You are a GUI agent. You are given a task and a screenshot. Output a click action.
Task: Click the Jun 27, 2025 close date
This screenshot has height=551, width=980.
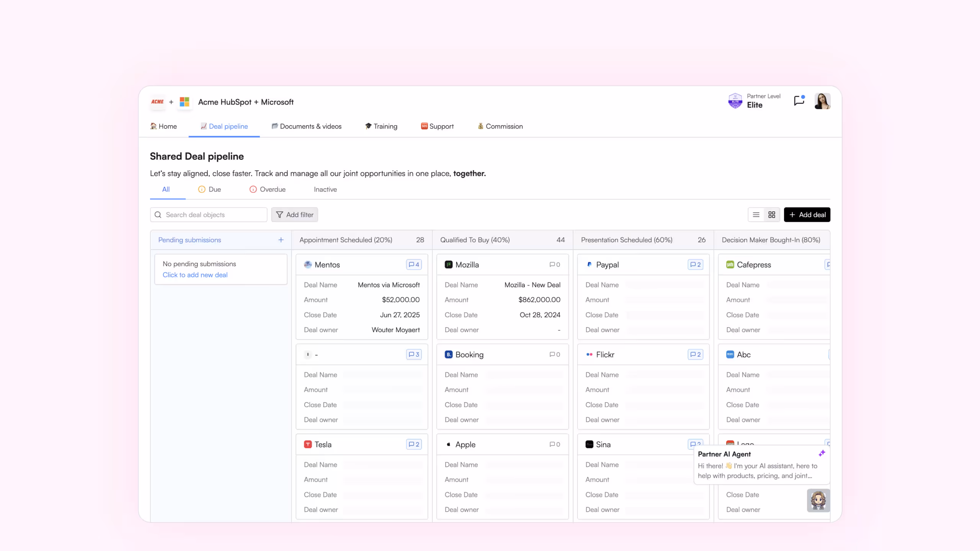coord(400,315)
